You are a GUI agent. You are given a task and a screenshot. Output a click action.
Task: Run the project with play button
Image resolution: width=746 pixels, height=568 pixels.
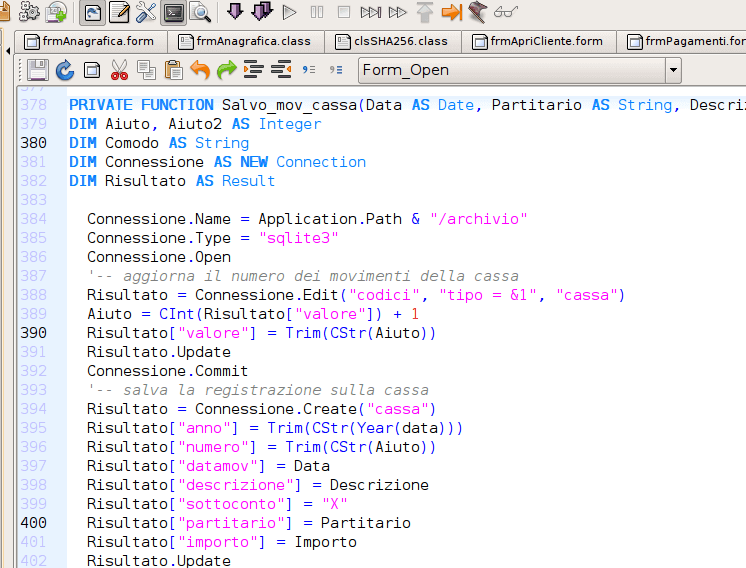pyautogui.click(x=290, y=12)
